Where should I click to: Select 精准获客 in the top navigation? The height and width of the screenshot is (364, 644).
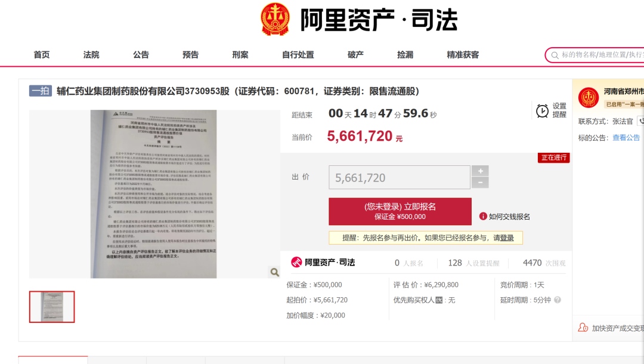click(x=463, y=55)
